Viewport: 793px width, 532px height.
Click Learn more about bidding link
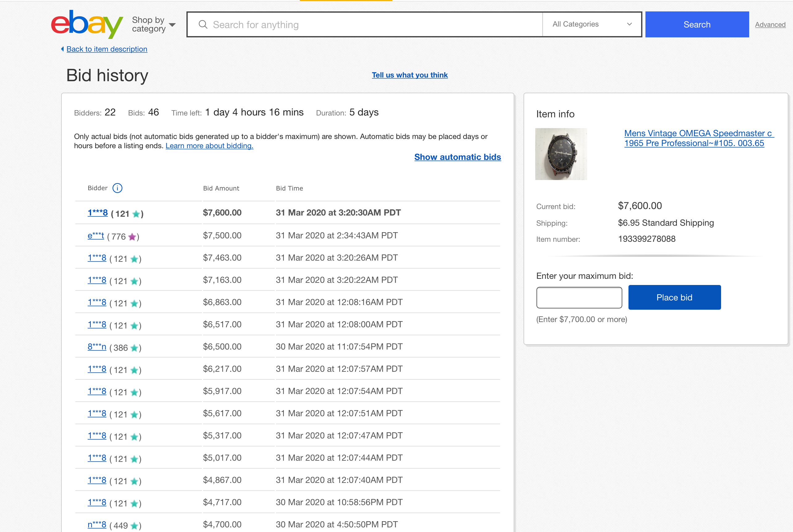[209, 145]
